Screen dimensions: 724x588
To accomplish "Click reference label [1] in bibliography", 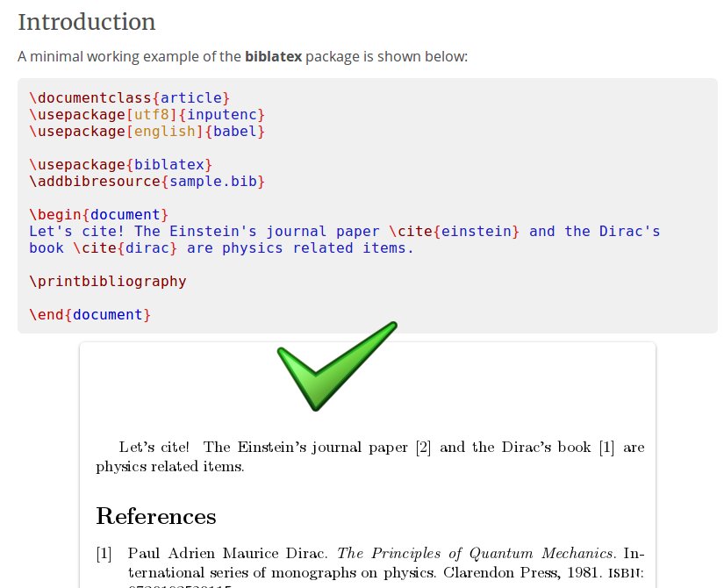I will point(104,554).
